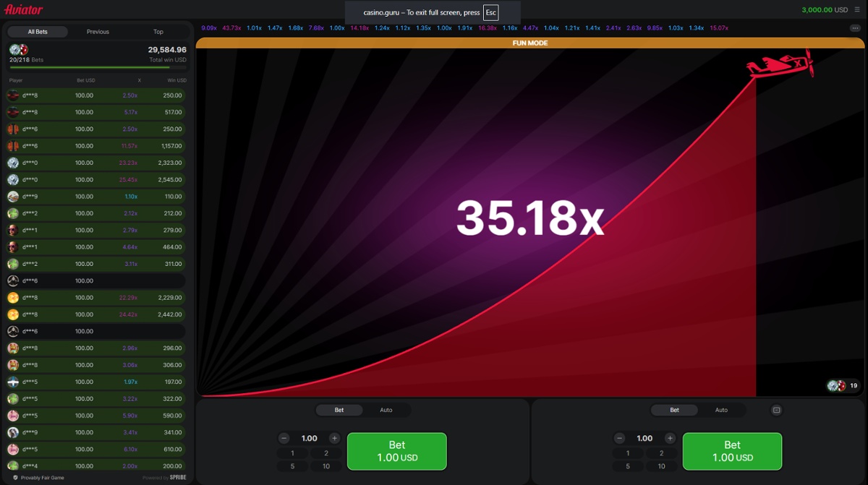The height and width of the screenshot is (485, 868).
Task: Decrease left bet amount with minus button
Action: pos(284,438)
